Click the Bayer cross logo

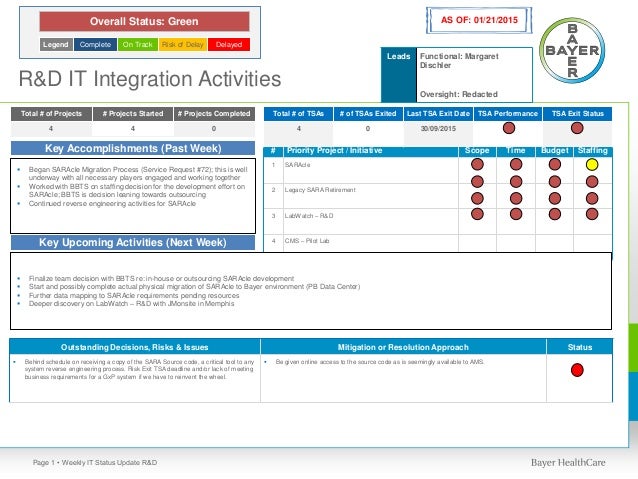pos(572,50)
